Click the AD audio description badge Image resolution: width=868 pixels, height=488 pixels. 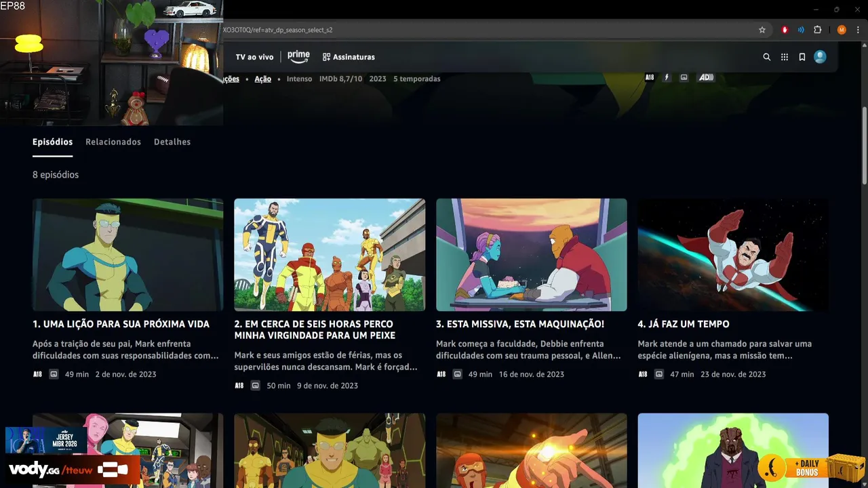(706, 77)
